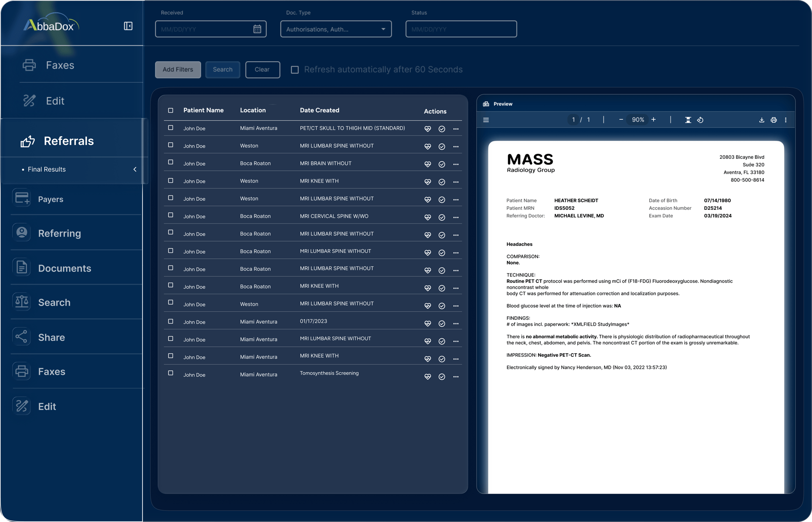This screenshot has height=522, width=812.
Task: Select the Referrals thumbs-up icon in sidebar
Action: pos(27,141)
